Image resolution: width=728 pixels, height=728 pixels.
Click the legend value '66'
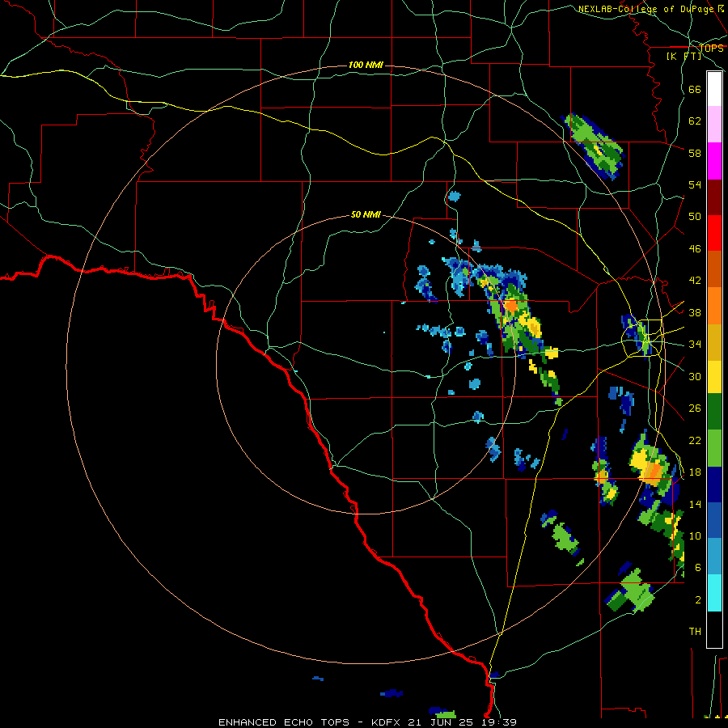point(695,90)
